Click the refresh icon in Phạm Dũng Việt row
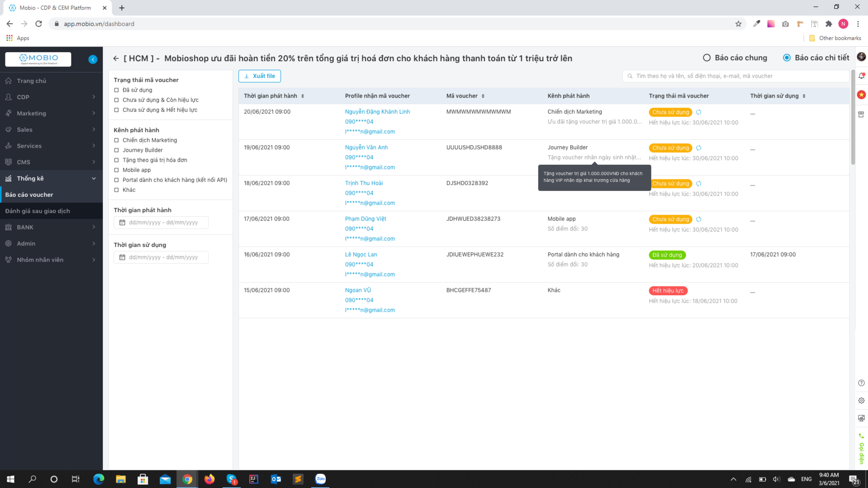This screenshot has width=868, height=488. [x=699, y=219]
